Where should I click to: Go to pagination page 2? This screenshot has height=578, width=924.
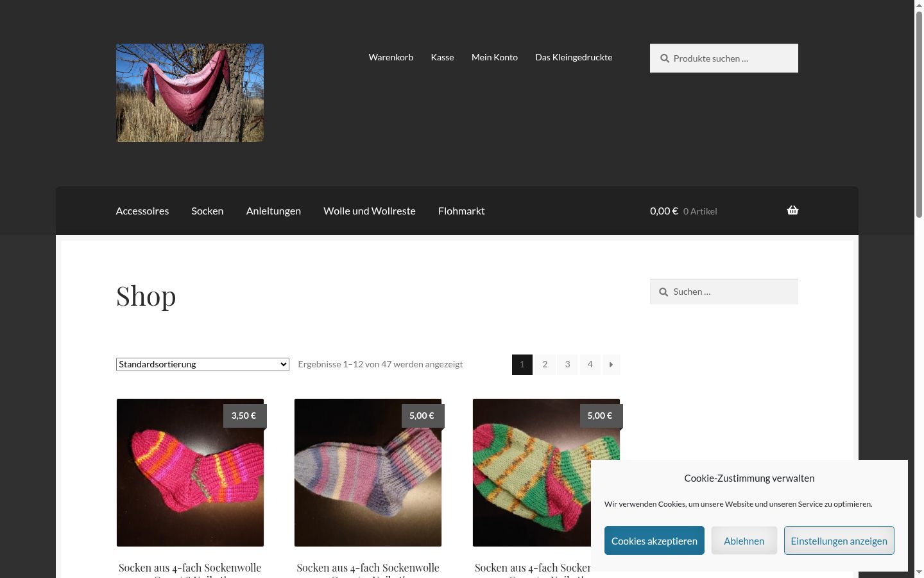[x=545, y=365]
